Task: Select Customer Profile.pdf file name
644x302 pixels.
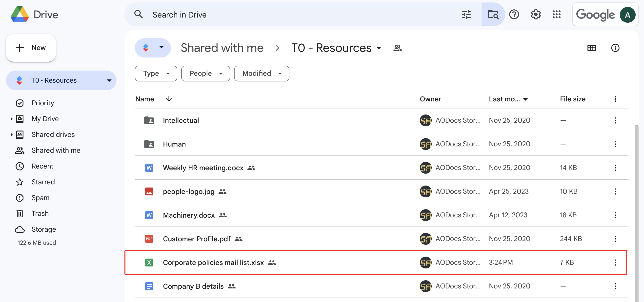Action: pos(197,239)
